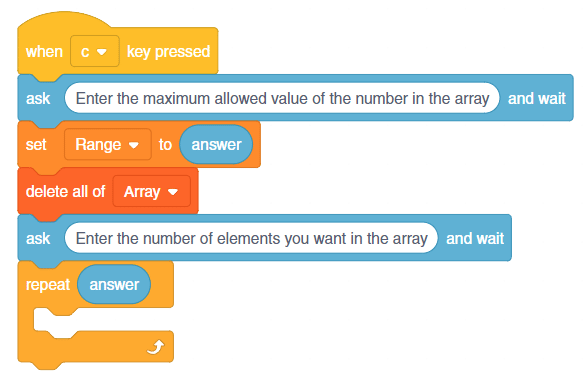Viewport: 587px width, 376px height.
Task: Click the answer reporter in repeat block
Action: tap(114, 284)
